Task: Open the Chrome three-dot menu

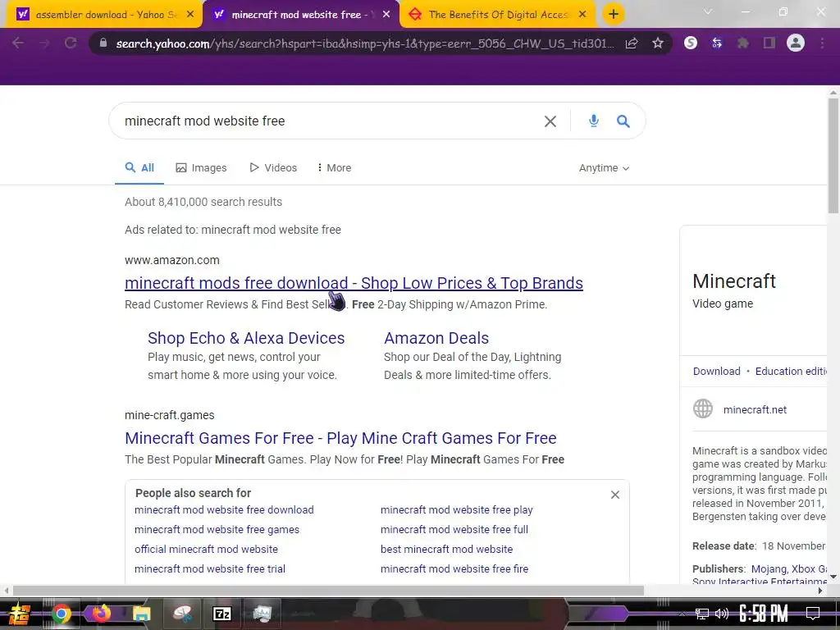Action: (x=822, y=43)
